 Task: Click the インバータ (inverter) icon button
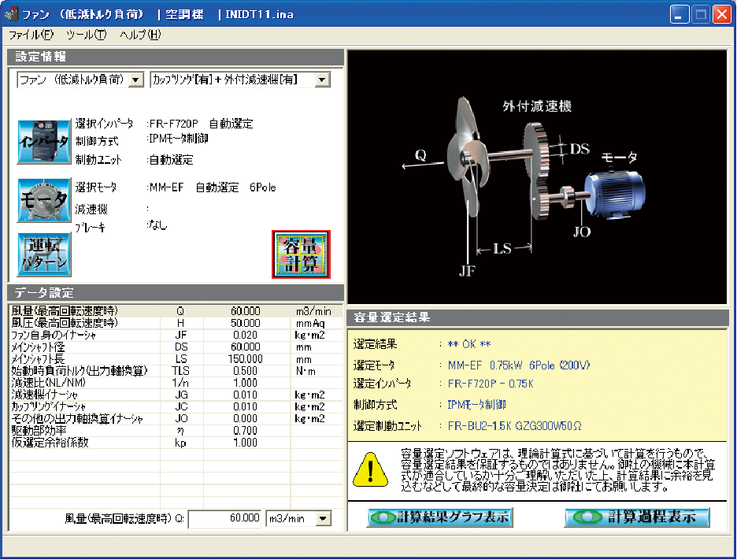[43, 142]
